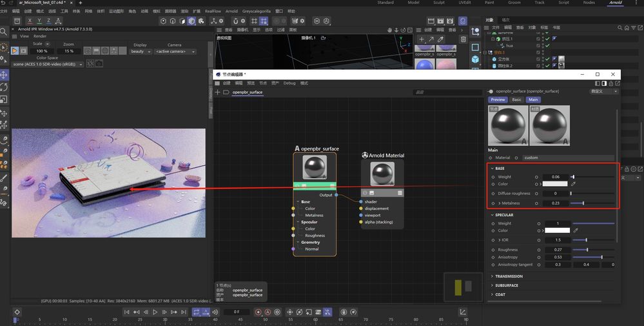Click the home icon in Object Manager
The height and width of the screenshot is (326, 644).
coord(627,28)
